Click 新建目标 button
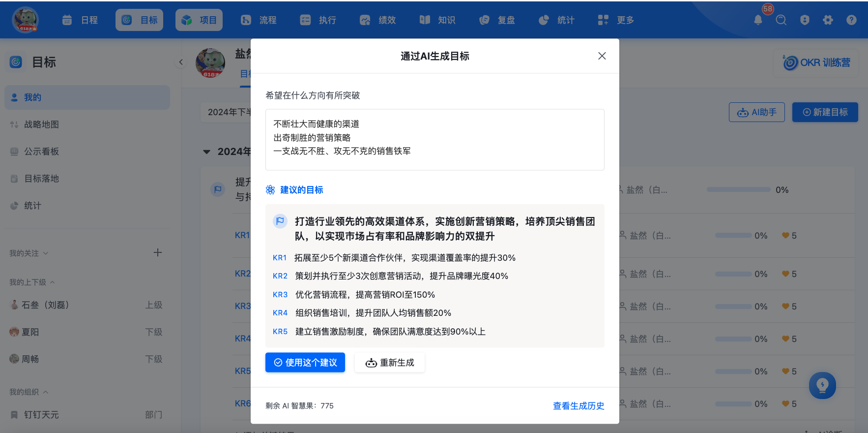Screen dimensions: 868x433 click(x=825, y=112)
